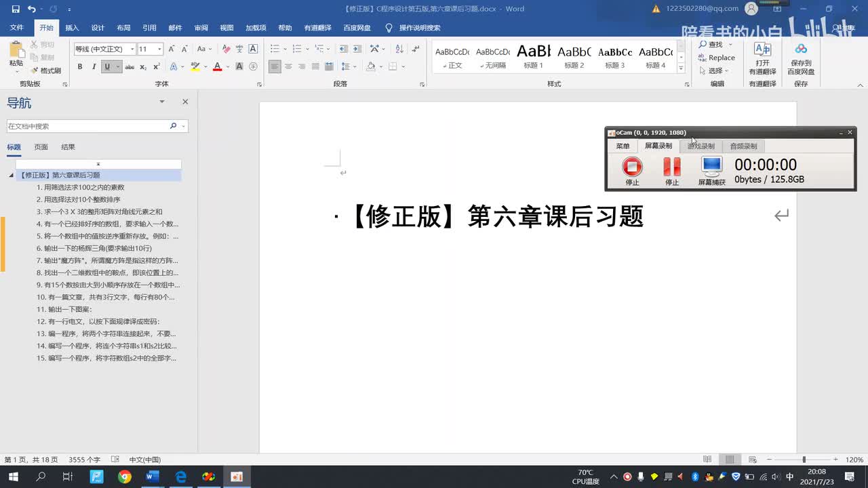Clear all formatting eraser icon
868x488 pixels.
[226, 49]
